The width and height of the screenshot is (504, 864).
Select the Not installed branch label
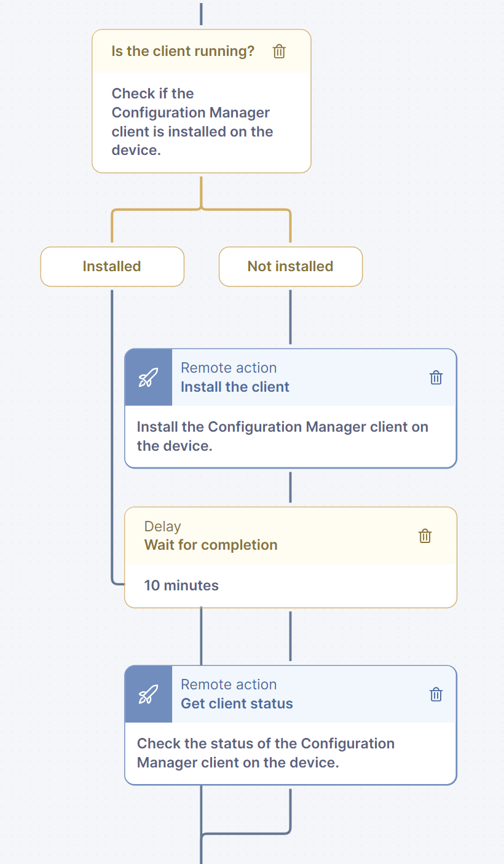click(290, 266)
